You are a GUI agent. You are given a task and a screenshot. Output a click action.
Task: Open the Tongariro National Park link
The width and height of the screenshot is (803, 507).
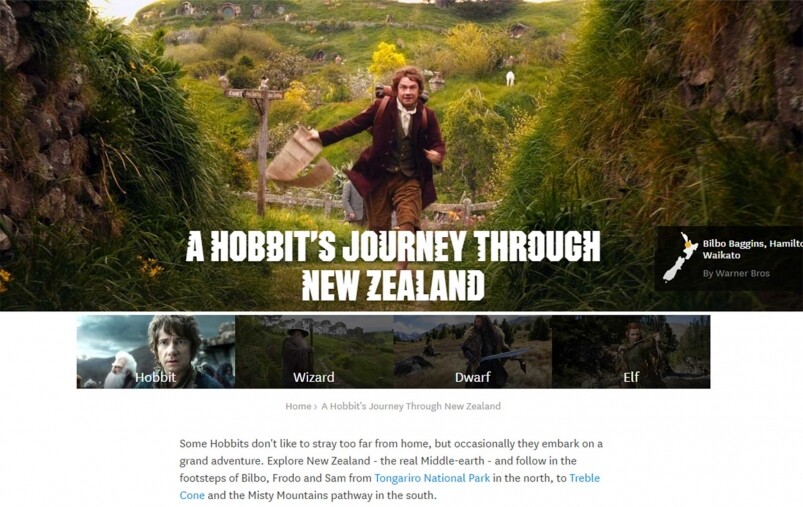(432, 478)
